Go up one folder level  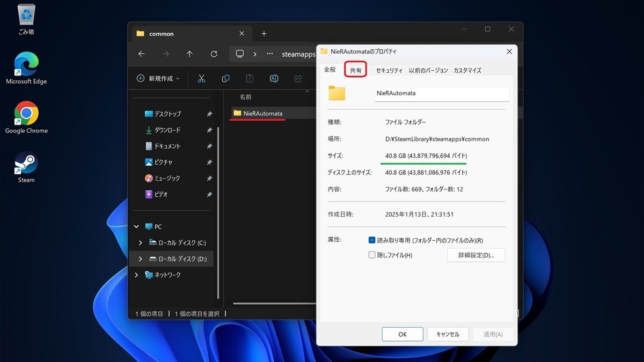(x=189, y=54)
